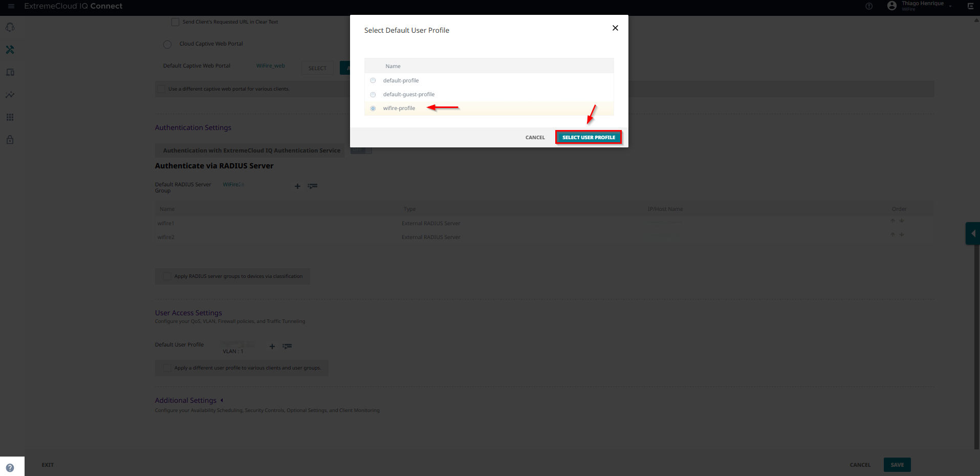The height and width of the screenshot is (476, 980).
Task: Click the Authentication Settings heading
Action: pos(193,127)
